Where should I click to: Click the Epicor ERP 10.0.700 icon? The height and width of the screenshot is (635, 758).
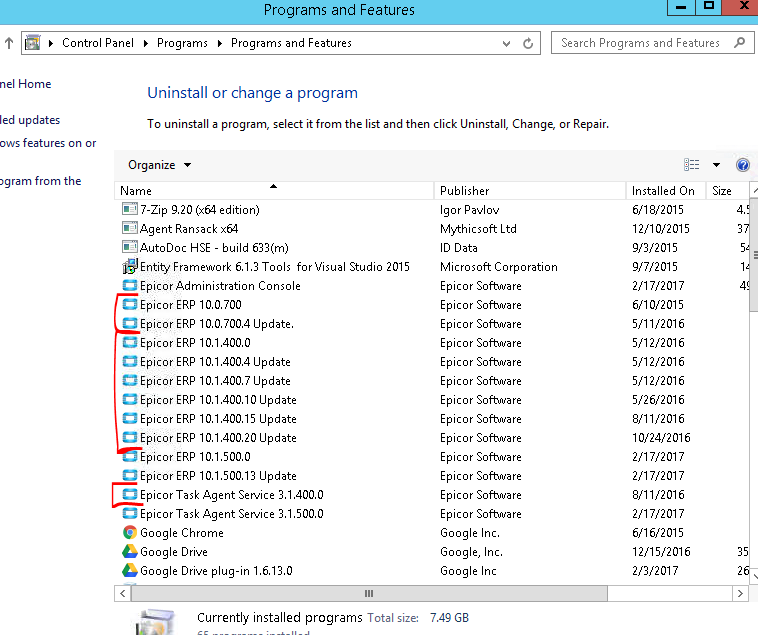[x=130, y=304]
